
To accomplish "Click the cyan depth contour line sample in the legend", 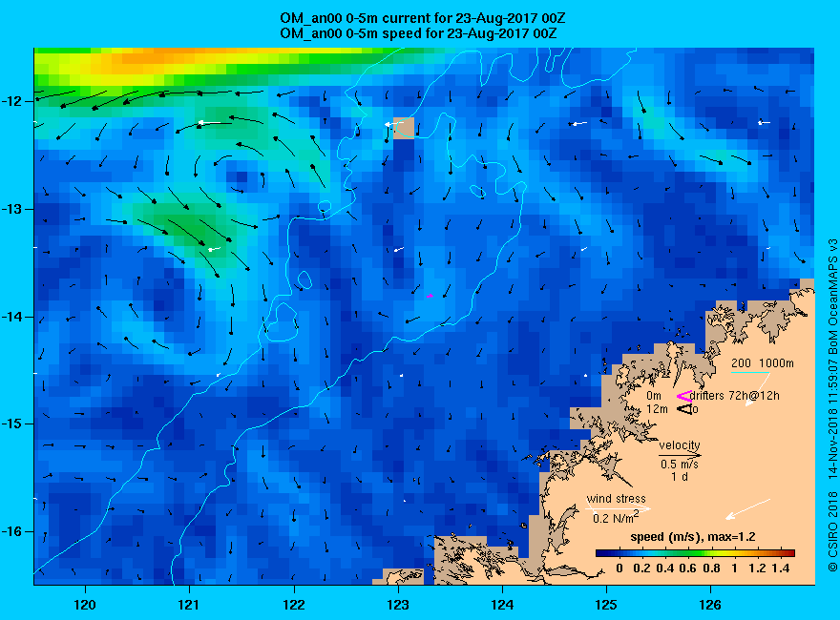I will tap(750, 372).
